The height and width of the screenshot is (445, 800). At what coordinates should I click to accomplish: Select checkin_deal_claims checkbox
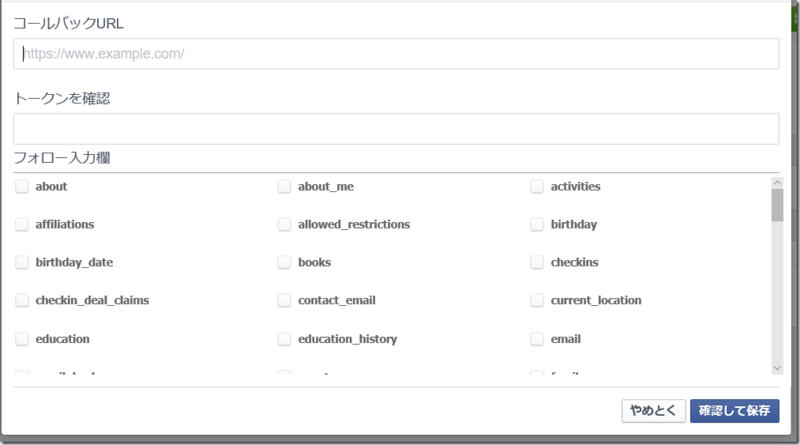point(22,300)
